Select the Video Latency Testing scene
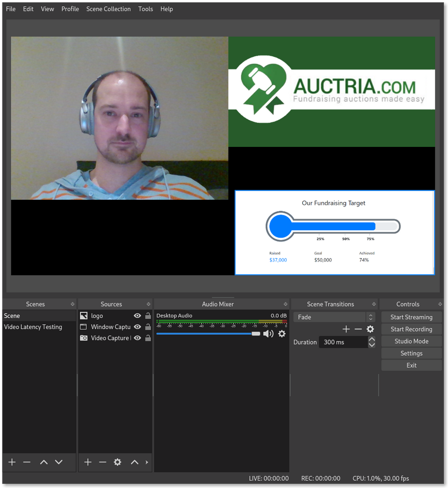The image size is (448, 488). click(x=39, y=327)
